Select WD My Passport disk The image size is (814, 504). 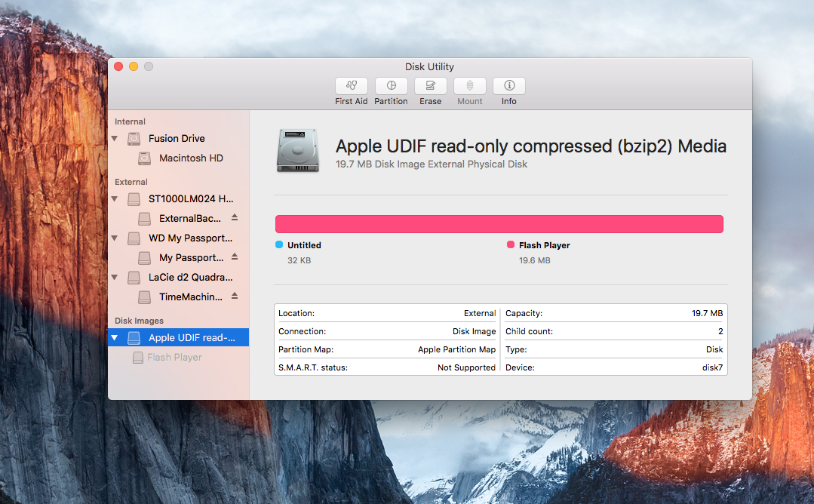coord(190,238)
